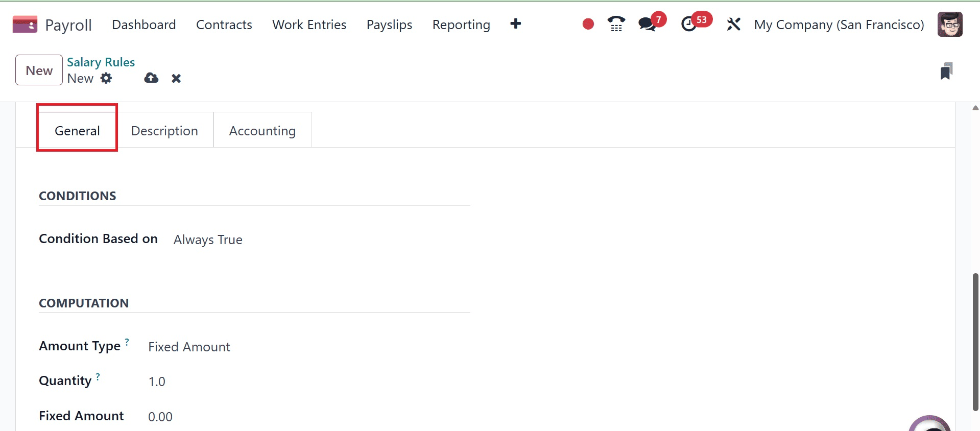Click the New record status text
The image size is (980, 431).
click(80, 78)
